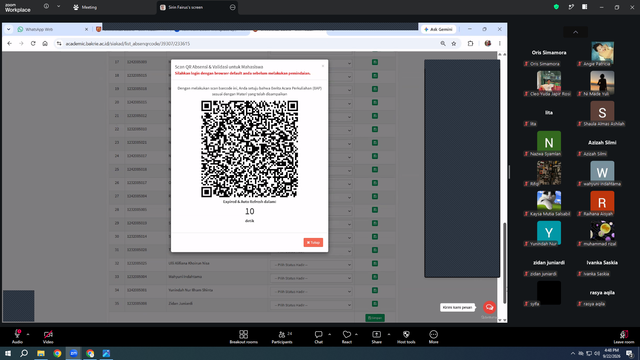The width and height of the screenshot is (640, 360).
Task: Start camera with the Video icon
Action: click(48, 334)
